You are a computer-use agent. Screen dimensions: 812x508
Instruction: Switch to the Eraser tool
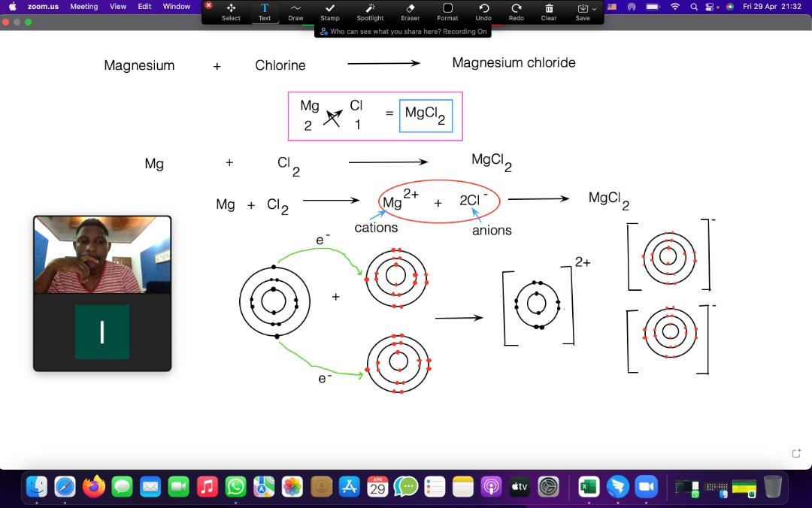[410, 11]
